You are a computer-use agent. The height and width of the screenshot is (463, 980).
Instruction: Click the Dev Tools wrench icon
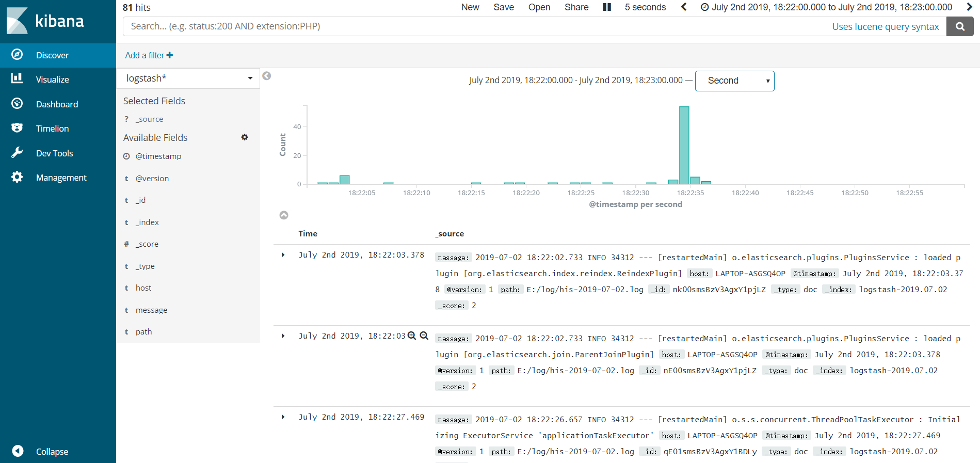point(17,152)
